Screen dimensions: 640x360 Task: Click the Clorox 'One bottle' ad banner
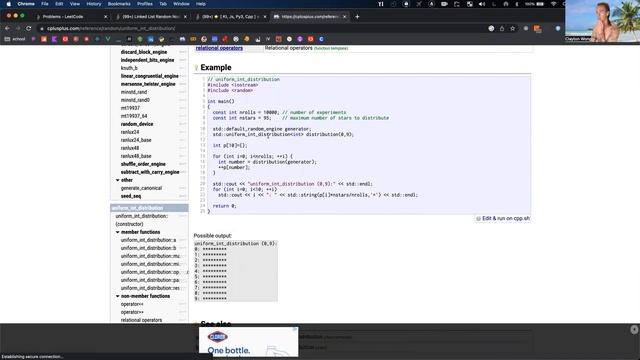pyautogui.click(x=249, y=342)
